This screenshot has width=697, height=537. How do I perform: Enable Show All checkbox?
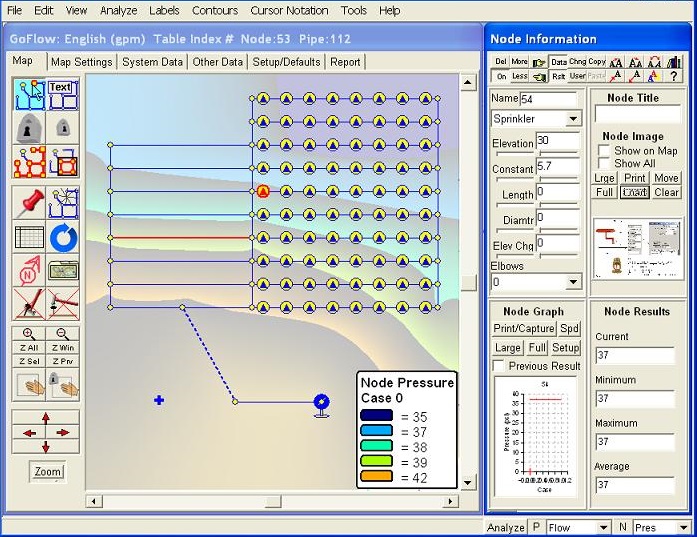(604, 163)
